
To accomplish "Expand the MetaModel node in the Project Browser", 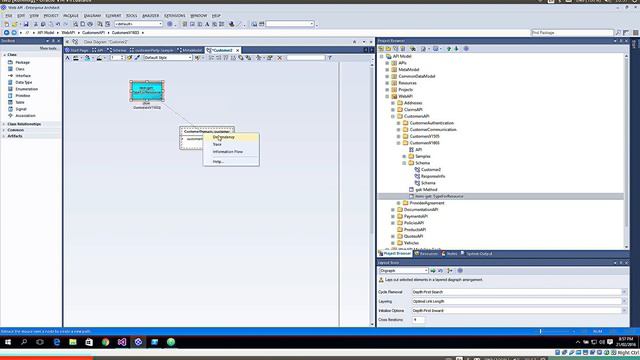I will [x=387, y=70].
